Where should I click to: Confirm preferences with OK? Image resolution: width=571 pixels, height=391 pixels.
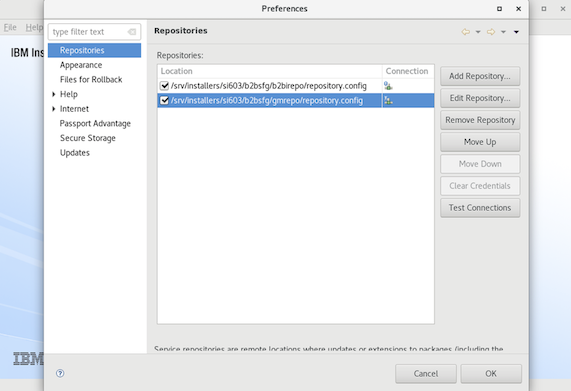pyautogui.click(x=491, y=374)
